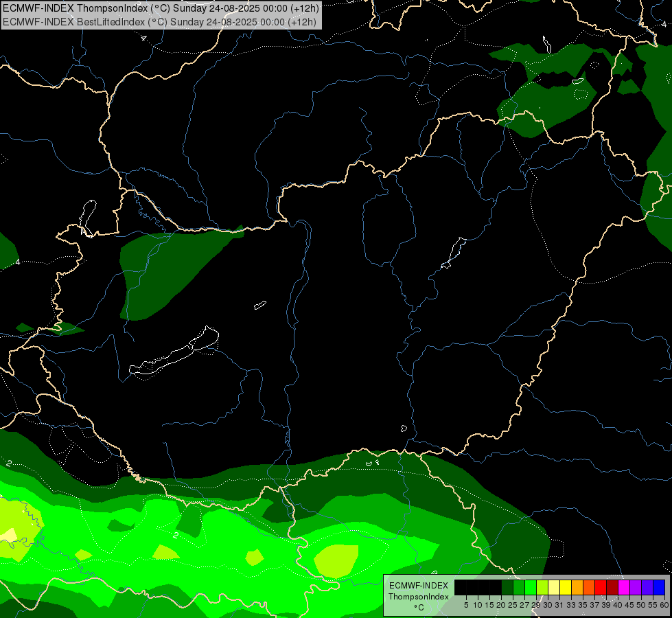The width and height of the screenshot is (672, 618).
Task: Click the legend tick value 25
Action: tap(513, 605)
